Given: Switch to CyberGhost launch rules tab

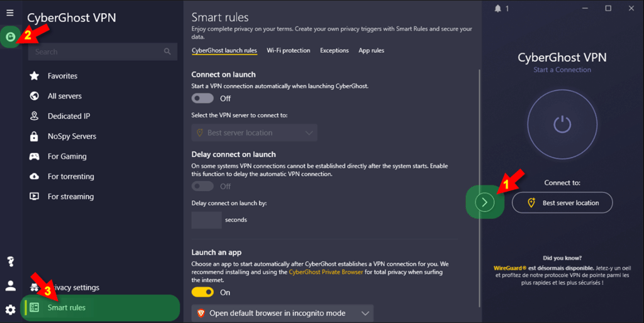Looking at the screenshot, I should (225, 50).
